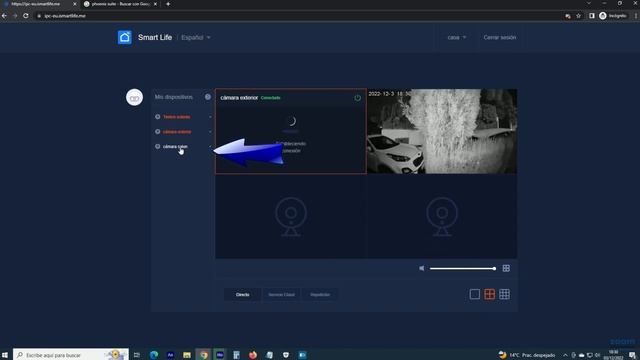Open the notification center icon
This screenshot has height=360, width=640.
tap(632, 355)
